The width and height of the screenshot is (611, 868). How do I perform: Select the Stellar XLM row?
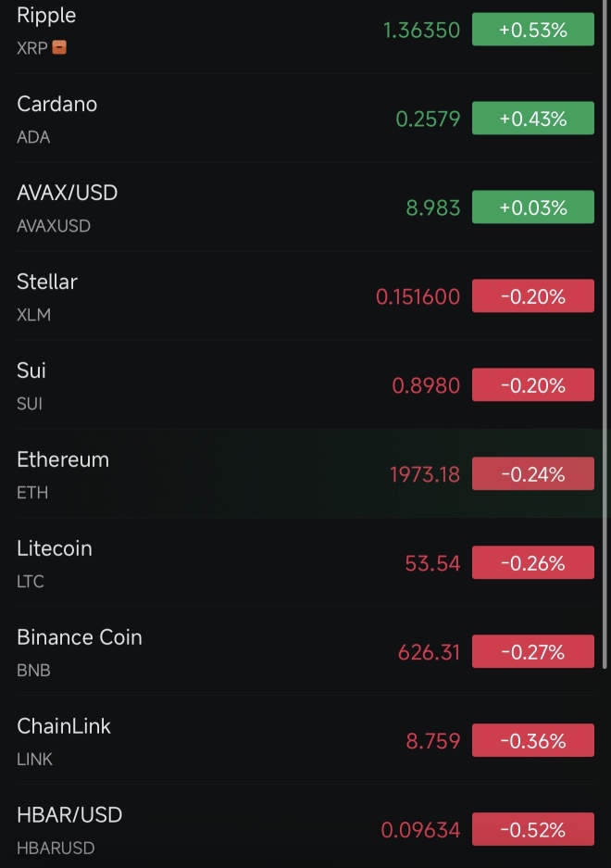pyautogui.click(x=305, y=296)
